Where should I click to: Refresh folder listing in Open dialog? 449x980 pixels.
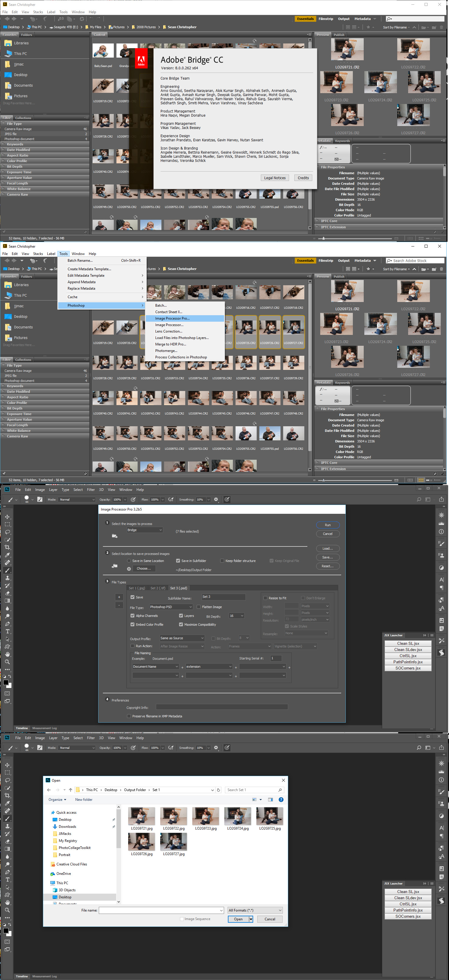218,790
